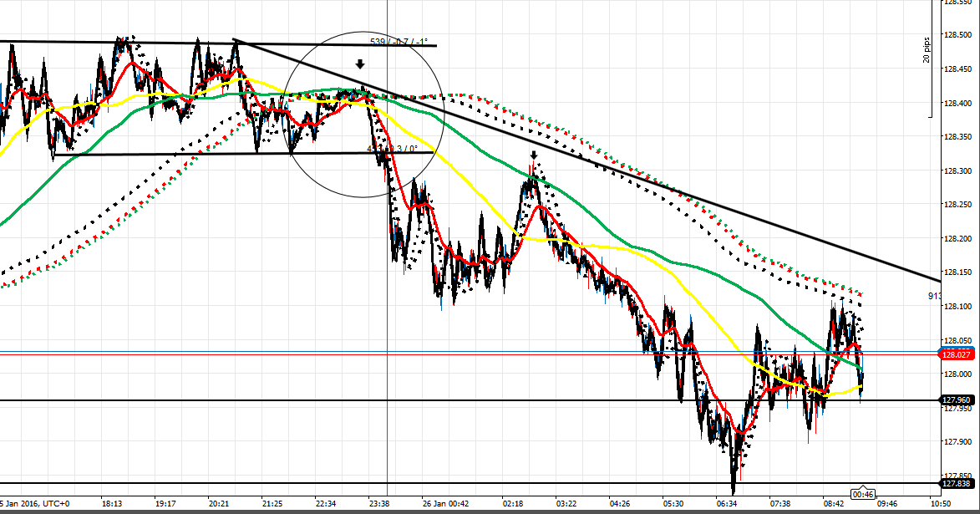Click the 128.400 price axis label
The width and height of the screenshot is (980, 514).
pos(957,103)
